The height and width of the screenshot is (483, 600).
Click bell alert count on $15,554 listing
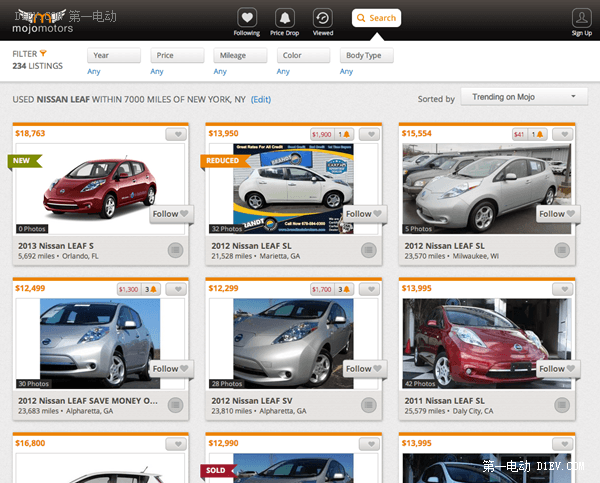[537, 134]
